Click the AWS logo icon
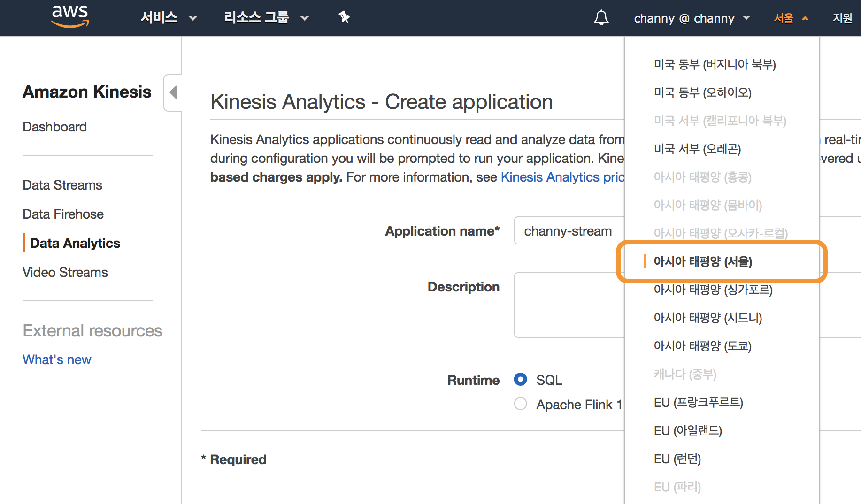 point(70,17)
